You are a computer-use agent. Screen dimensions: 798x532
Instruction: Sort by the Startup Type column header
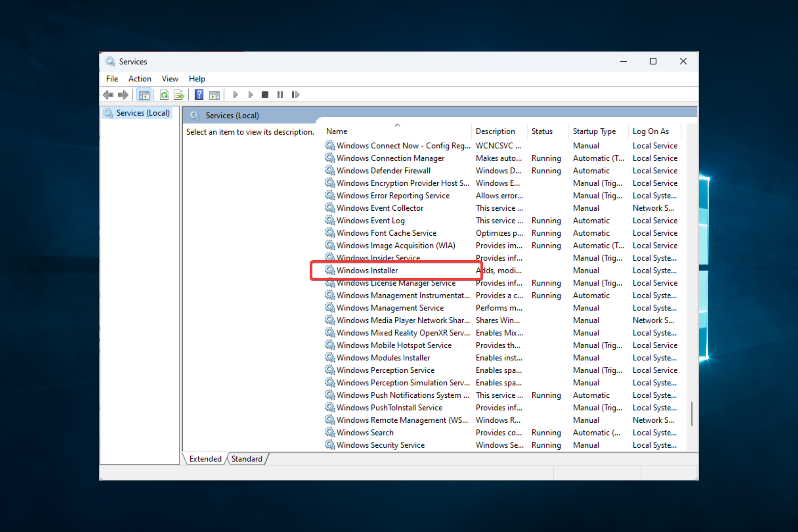coord(598,131)
